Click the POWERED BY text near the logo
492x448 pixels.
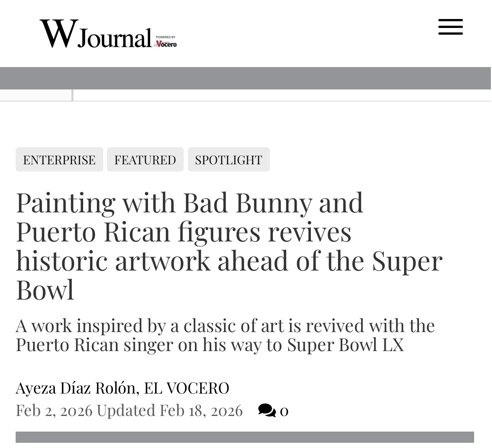click(165, 37)
